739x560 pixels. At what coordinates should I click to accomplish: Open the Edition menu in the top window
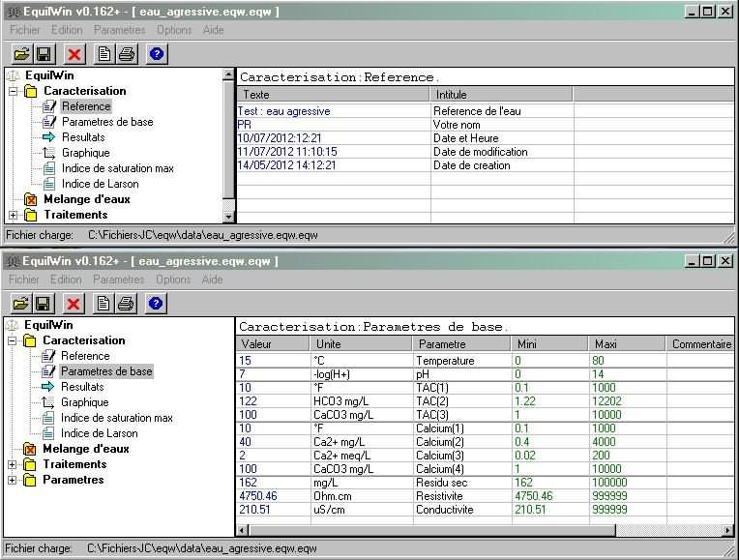[x=67, y=30]
